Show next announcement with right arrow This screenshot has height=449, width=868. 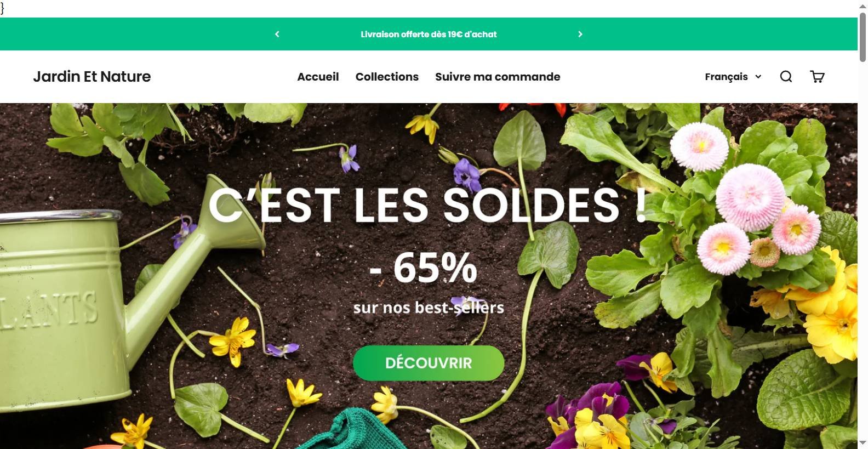(x=580, y=34)
